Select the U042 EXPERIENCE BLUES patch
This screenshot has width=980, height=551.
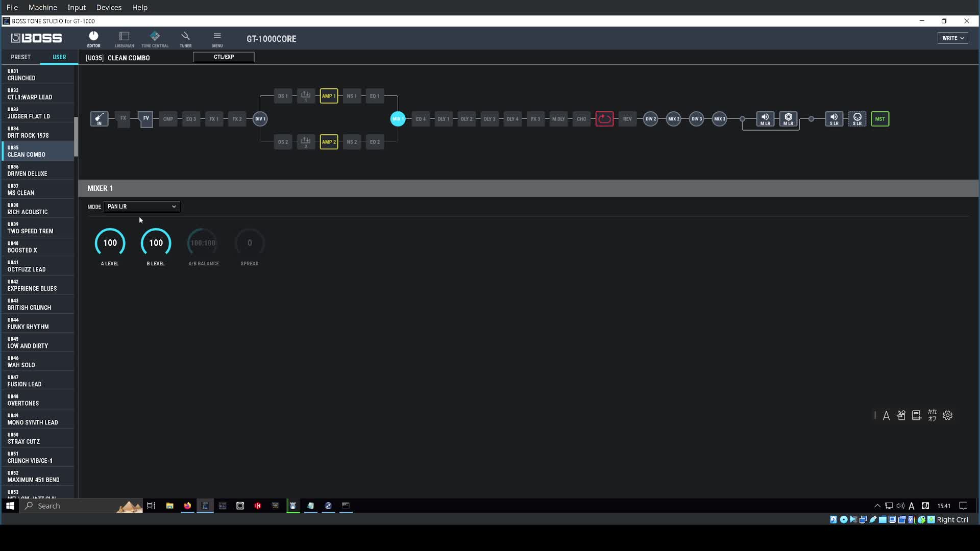pos(37,285)
